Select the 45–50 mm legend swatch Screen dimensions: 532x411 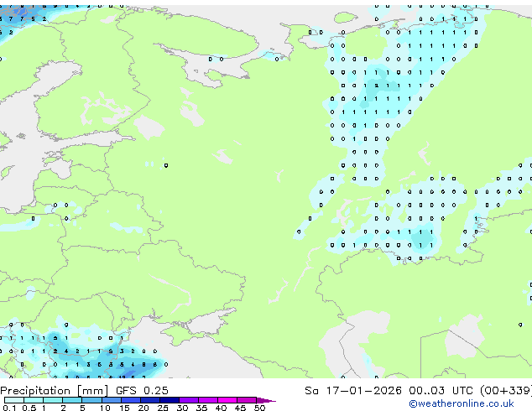pos(247,400)
